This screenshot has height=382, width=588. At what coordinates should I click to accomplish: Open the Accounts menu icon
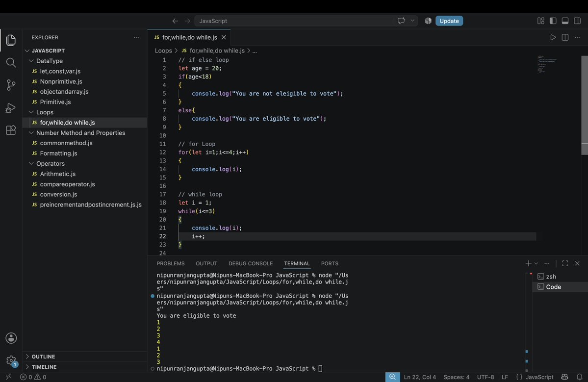[11, 338]
